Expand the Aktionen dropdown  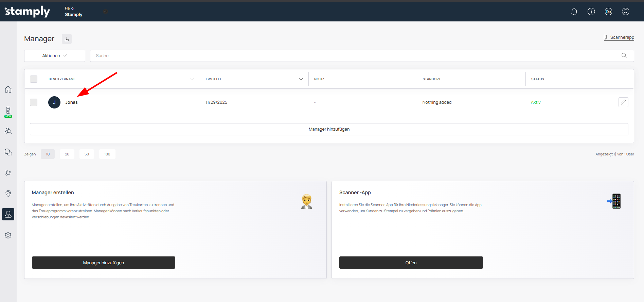pos(55,56)
